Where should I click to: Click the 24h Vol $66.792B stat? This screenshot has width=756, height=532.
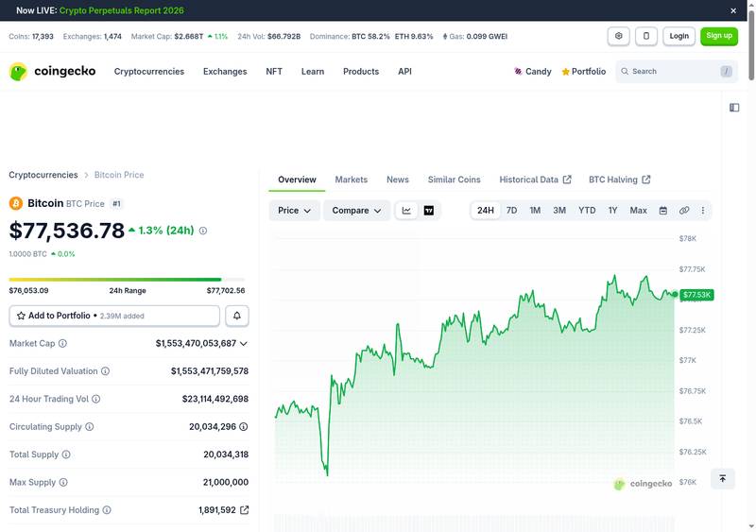click(x=268, y=36)
